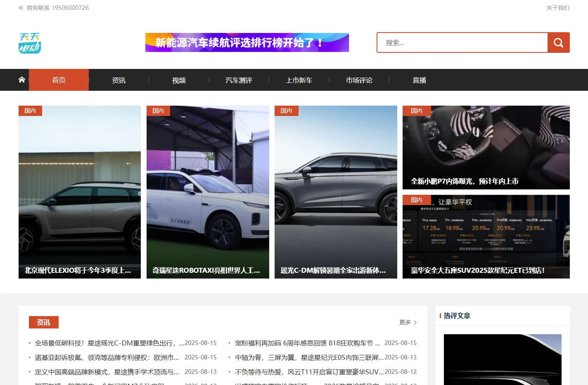588x385 pixels.
Task: Open article 宠粉福利再加码 6周年感恩回馈
Action: coord(308,343)
